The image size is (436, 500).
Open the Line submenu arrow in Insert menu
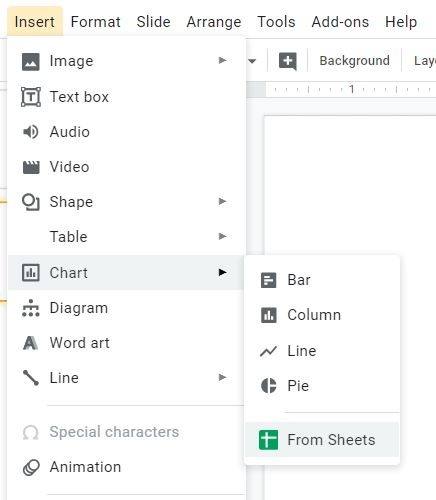(x=222, y=377)
